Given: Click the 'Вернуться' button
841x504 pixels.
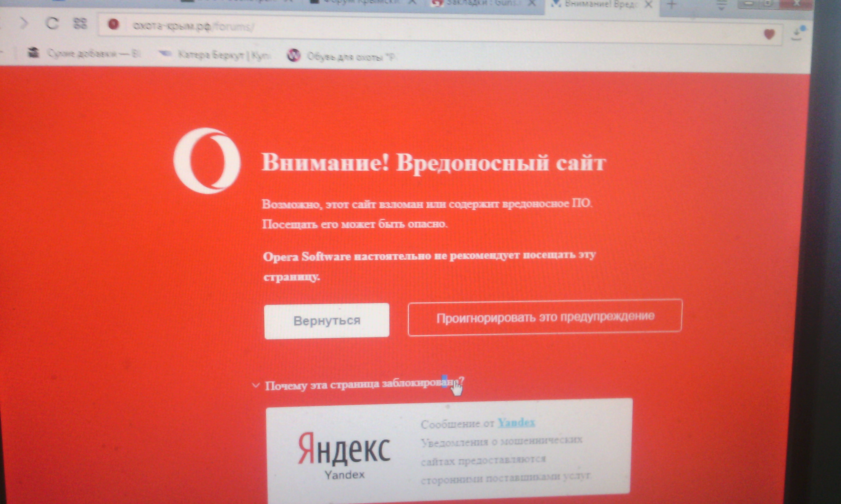Looking at the screenshot, I should coord(326,321).
